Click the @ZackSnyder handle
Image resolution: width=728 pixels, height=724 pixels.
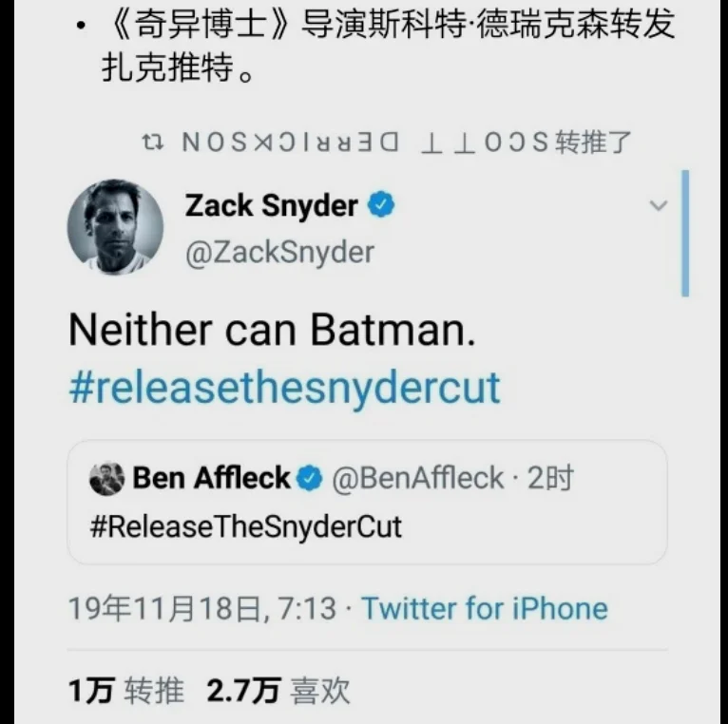pyautogui.click(x=279, y=253)
